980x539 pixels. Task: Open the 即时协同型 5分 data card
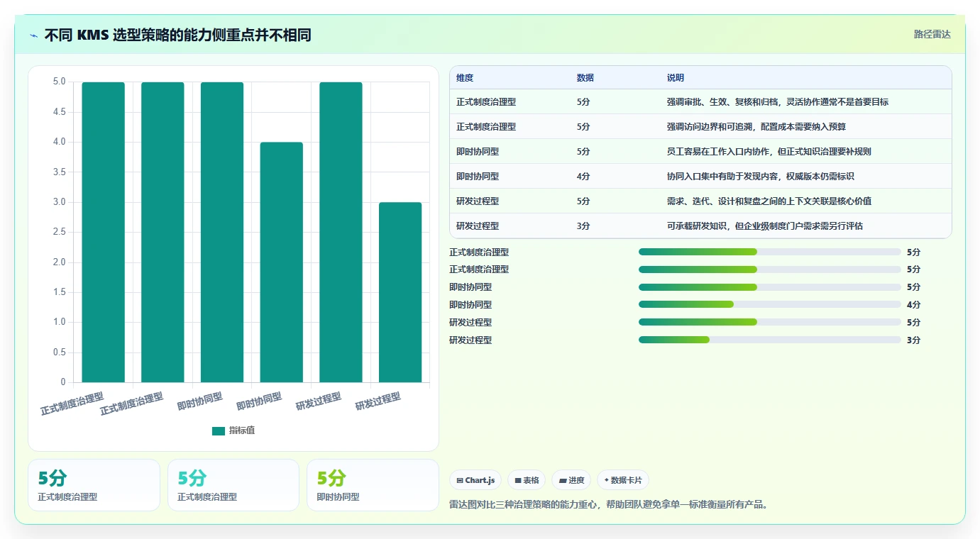coord(373,485)
